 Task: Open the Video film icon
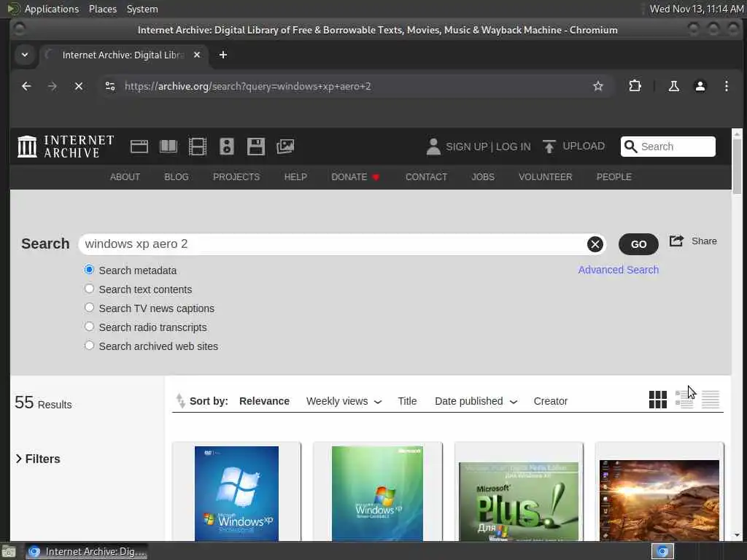(197, 147)
